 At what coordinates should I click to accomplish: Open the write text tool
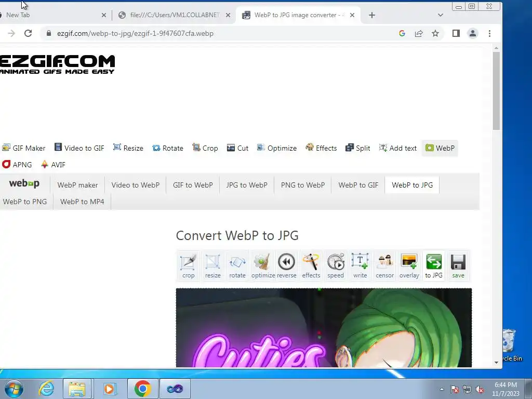[x=360, y=265]
